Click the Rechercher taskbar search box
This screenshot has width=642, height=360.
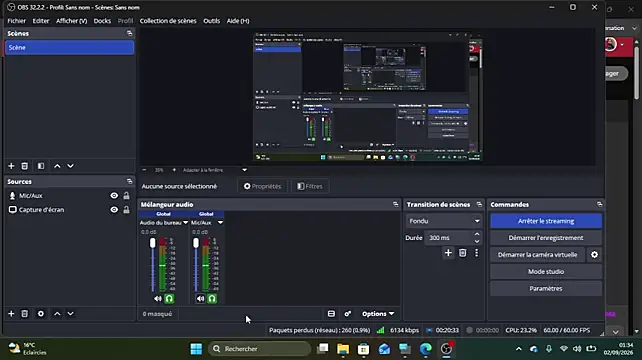pos(260,349)
